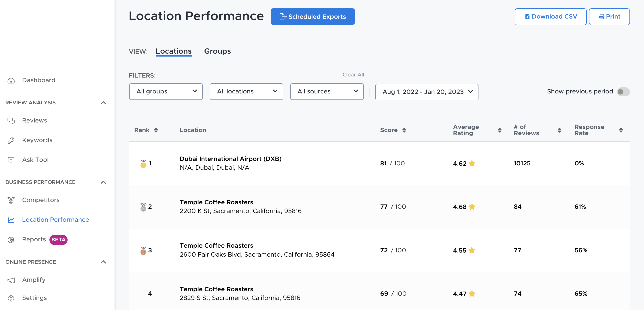
Task: Click the Reviews chat bubbles icon
Action: point(11,121)
